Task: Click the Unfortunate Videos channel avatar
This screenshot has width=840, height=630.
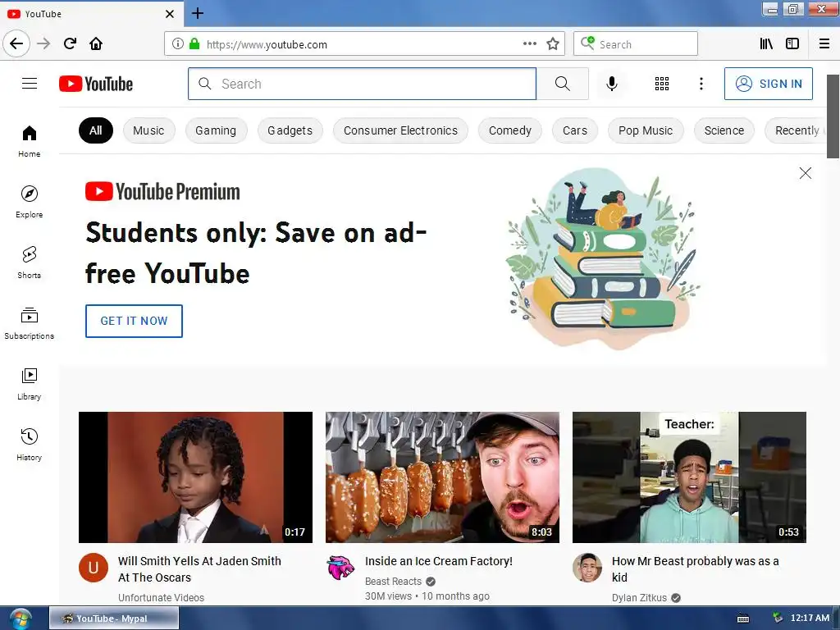Action: pos(94,568)
